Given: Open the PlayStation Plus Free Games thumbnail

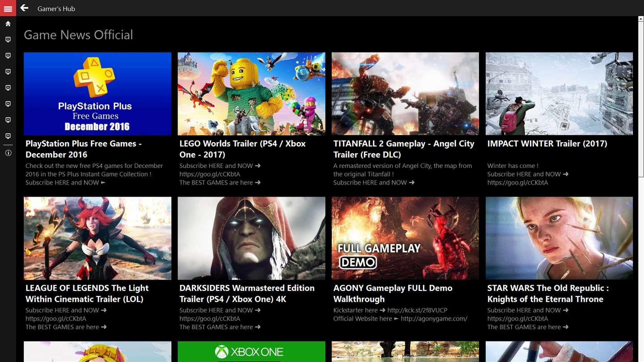Looking at the screenshot, I should click(97, 94).
